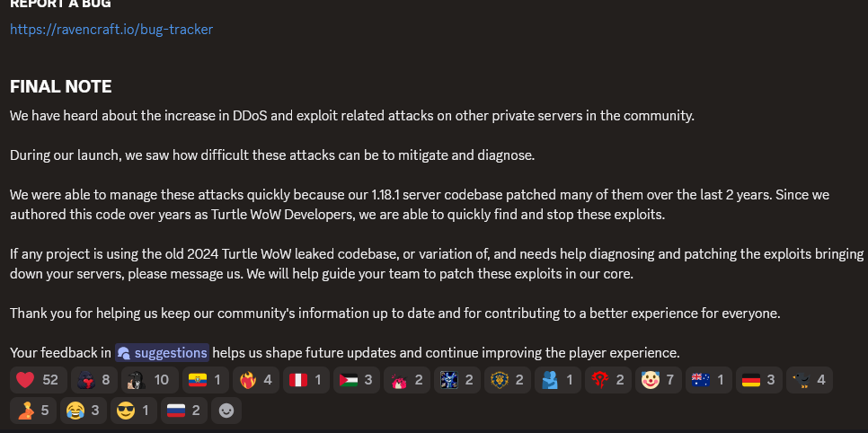Click the sunglasses face reaction

pyautogui.click(x=133, y=411)
